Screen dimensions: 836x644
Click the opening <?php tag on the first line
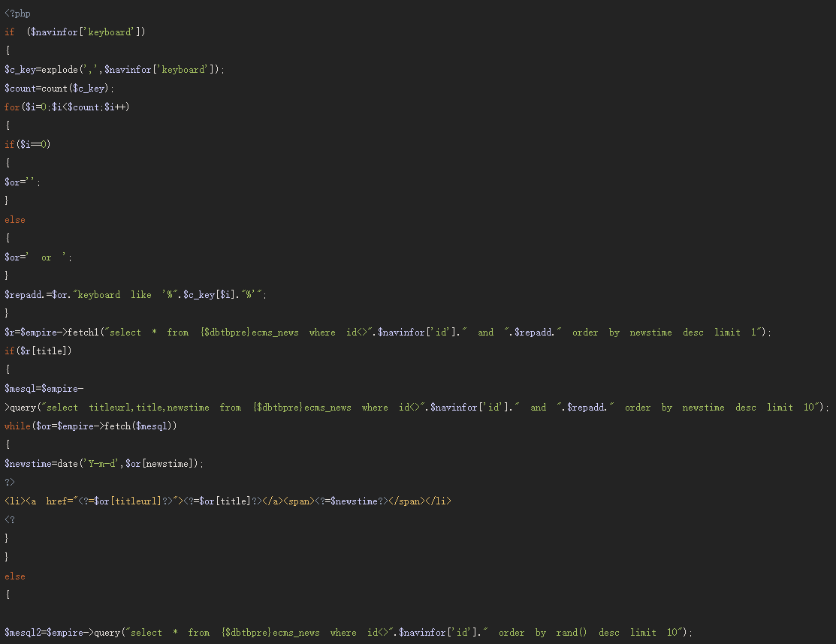point(17,14)
